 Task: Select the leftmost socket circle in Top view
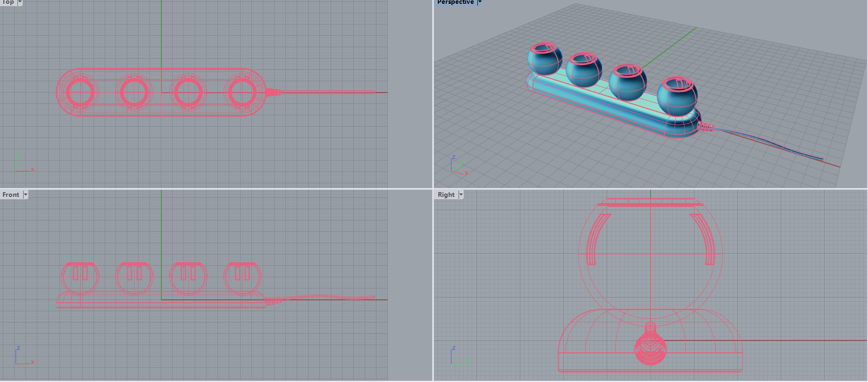coord(80,92)
